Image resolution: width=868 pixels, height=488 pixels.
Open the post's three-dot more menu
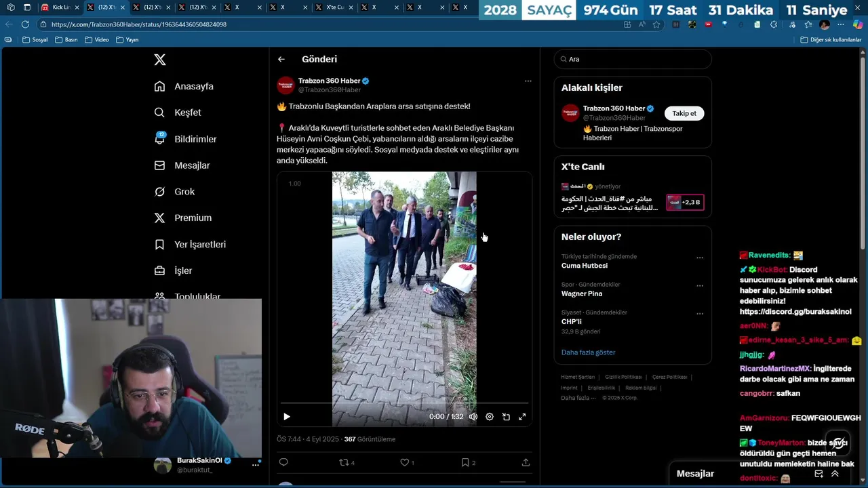tap(528, 81)
